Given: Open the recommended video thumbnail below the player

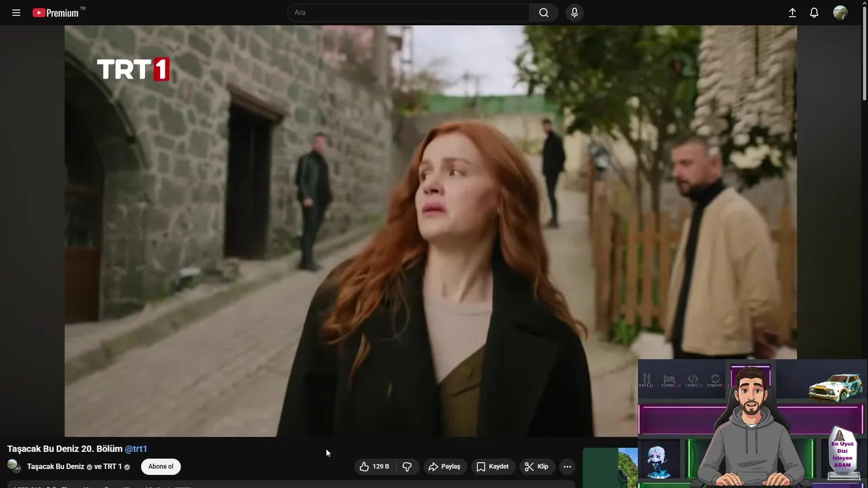Looking at the screenshot, I should click(610, 468).
